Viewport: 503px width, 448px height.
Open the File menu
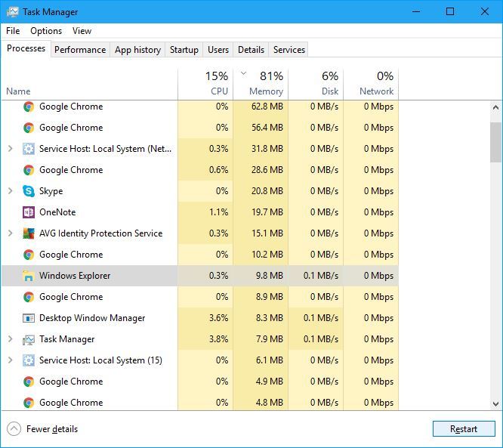[13, 31]
